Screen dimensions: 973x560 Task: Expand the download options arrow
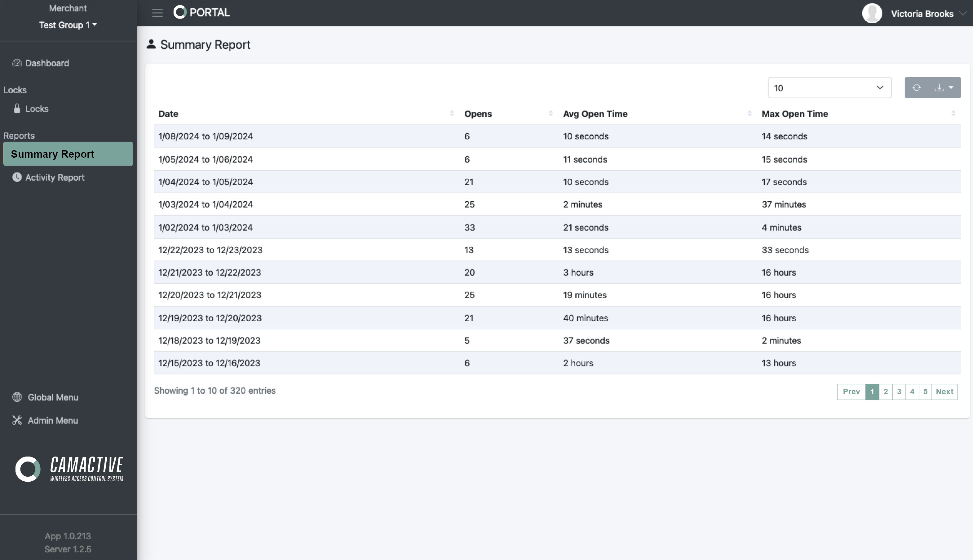[x=951, y=87]
